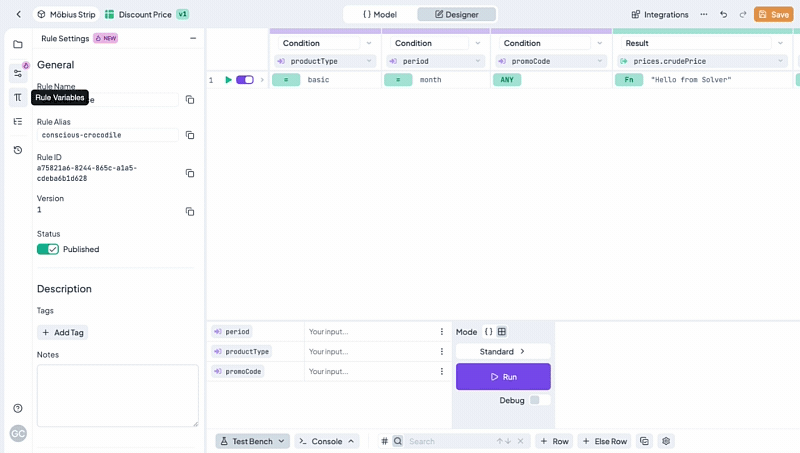The height and width of the screenshot is (453, 800).
Task: Copy the Rule Alias value
Action: (x=190, y=135)
